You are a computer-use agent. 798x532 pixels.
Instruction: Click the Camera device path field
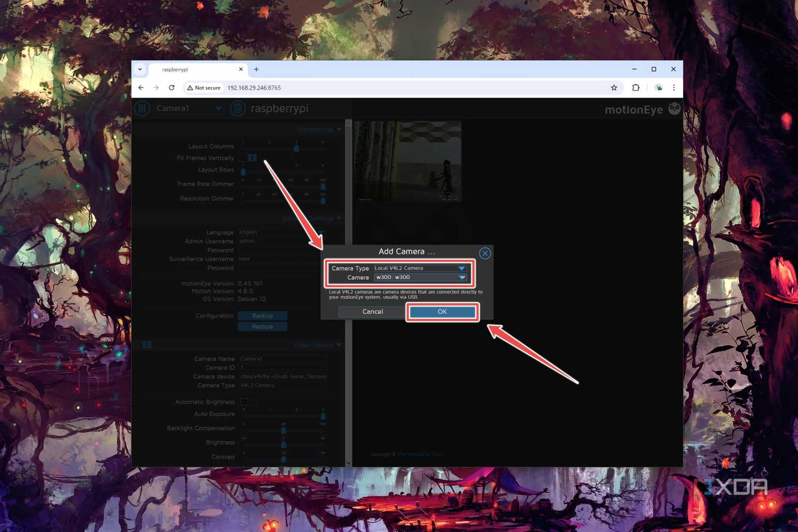pos(283,376)
